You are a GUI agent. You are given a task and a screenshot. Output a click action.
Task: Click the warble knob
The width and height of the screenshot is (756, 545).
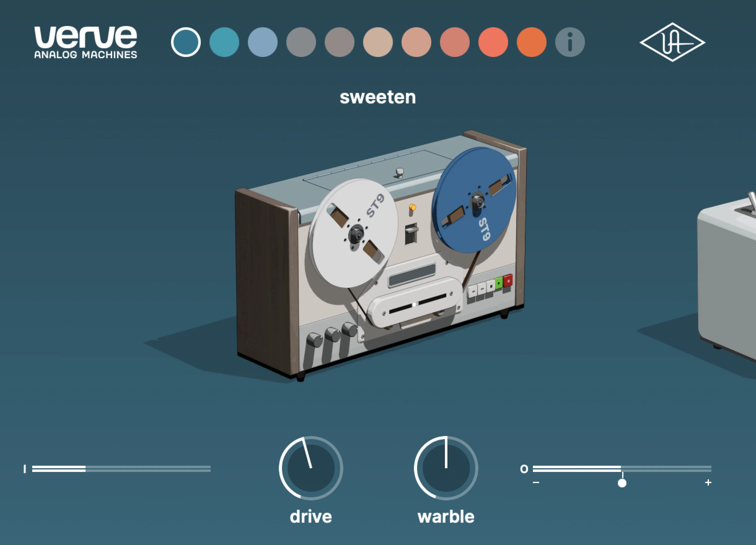[446, 468]
